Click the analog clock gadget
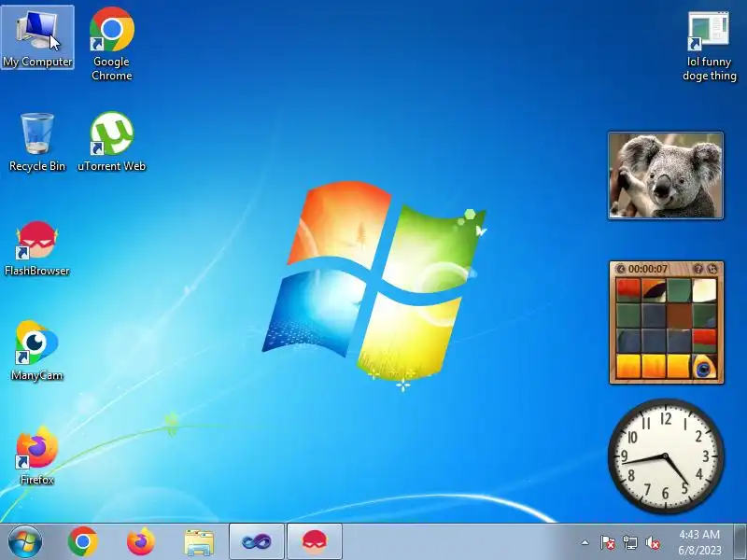Screen dimensions: 747x560 666,456
